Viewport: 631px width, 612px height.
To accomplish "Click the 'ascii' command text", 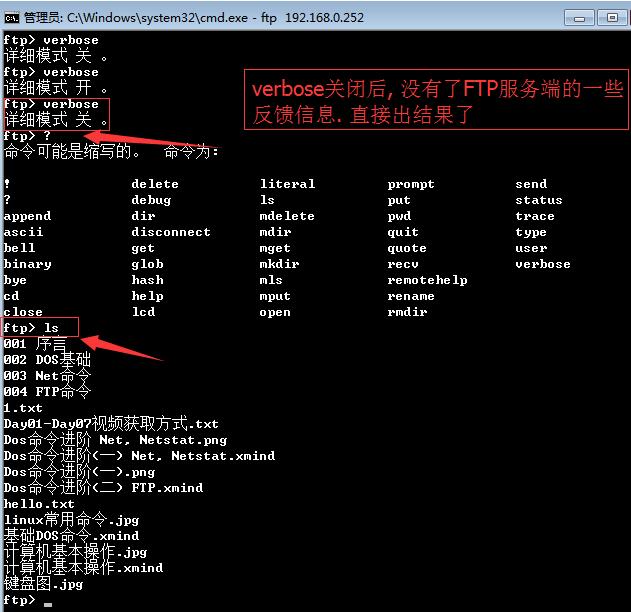I will [23, 232].
